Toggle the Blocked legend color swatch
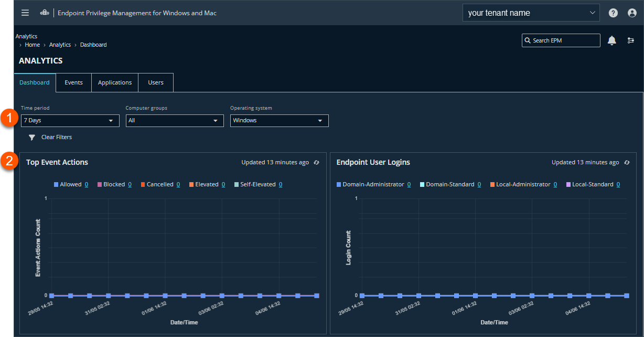This screenshot has width=644, height=337. (x=100, y=184)
